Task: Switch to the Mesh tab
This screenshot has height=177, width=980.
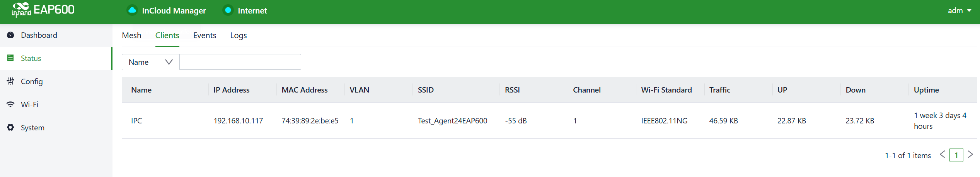Action: click(131, 35)
